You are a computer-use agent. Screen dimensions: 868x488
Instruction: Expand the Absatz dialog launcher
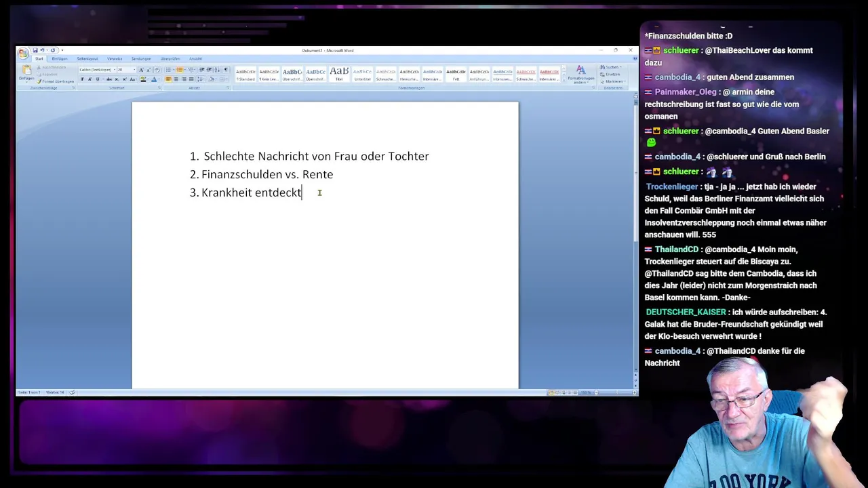pyautogui.click(x=229, y=88)
